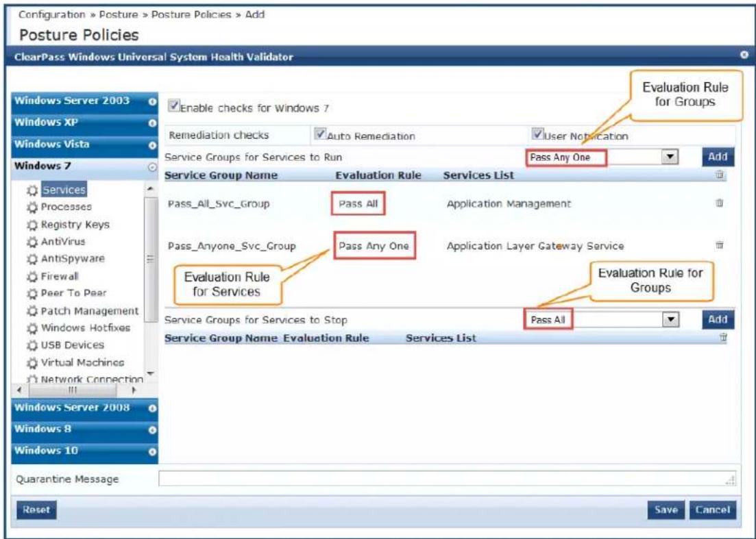Click the Posture Policies breadcrumb link
Viewport: 756px width, 539px height.
tap(191, 14)
